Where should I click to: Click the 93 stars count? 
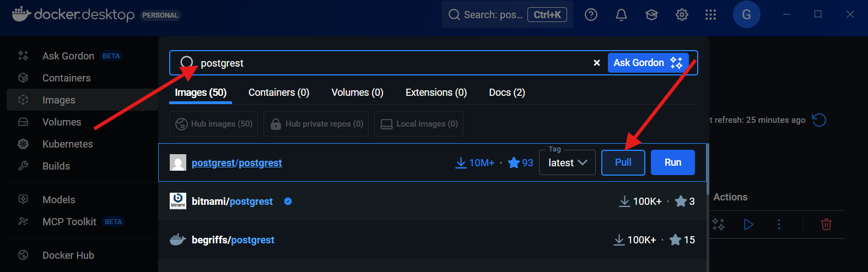tap(520, 163)
